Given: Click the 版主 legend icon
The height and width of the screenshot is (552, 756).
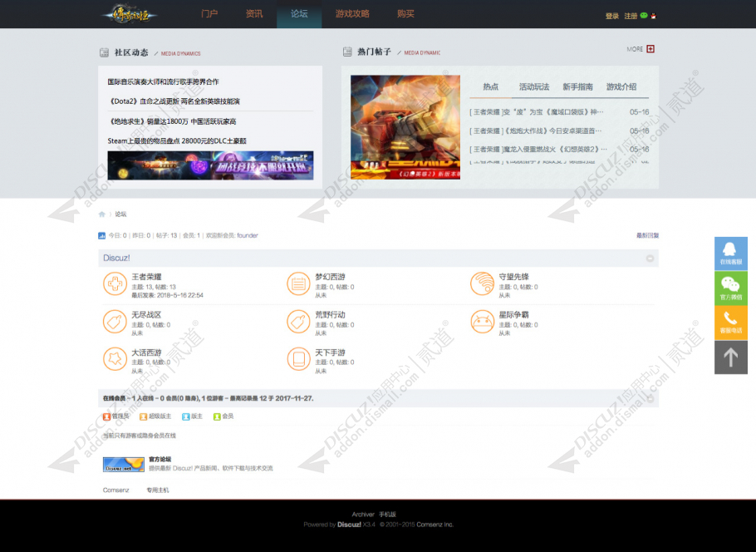Looking at the screenshot, I should coord(185,416).
